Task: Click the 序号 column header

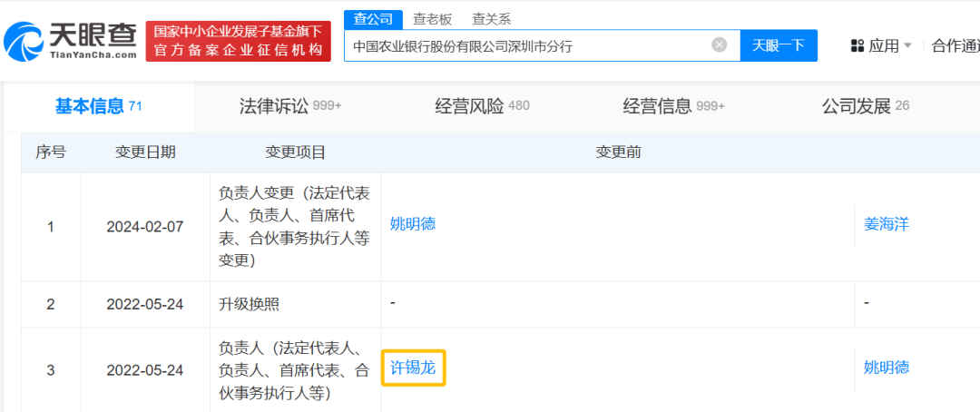Action: [x=51, y=152]
